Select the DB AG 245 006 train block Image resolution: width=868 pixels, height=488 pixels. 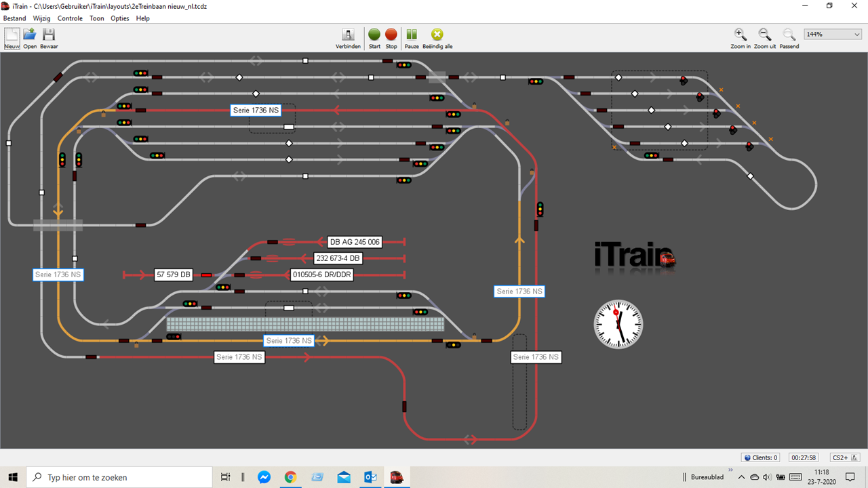point(354,242)
